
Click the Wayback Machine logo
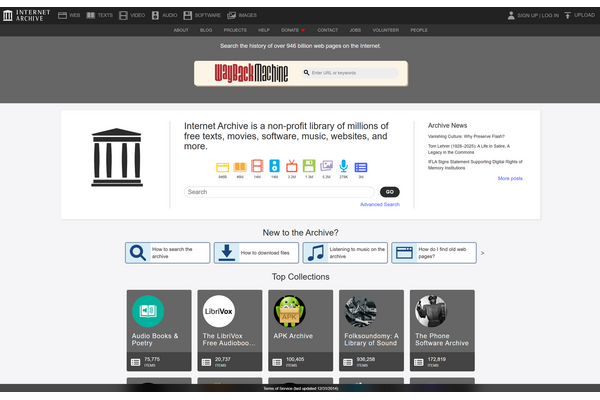coord(251,73)
